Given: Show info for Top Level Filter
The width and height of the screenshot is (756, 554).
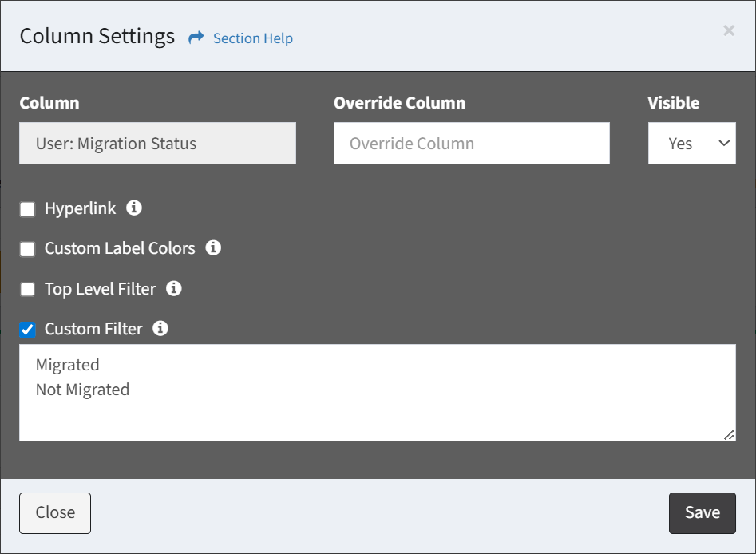Looking at the screenshot, I should pos(173,288).
